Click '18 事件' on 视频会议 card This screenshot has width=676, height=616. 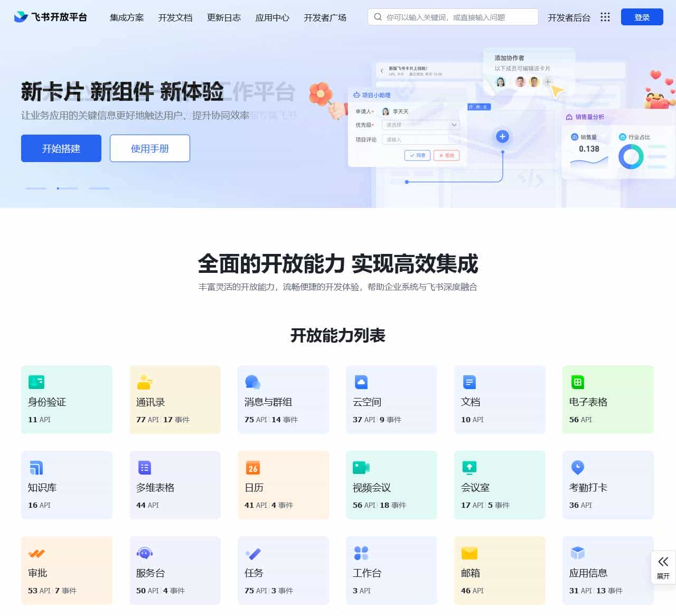393,505
